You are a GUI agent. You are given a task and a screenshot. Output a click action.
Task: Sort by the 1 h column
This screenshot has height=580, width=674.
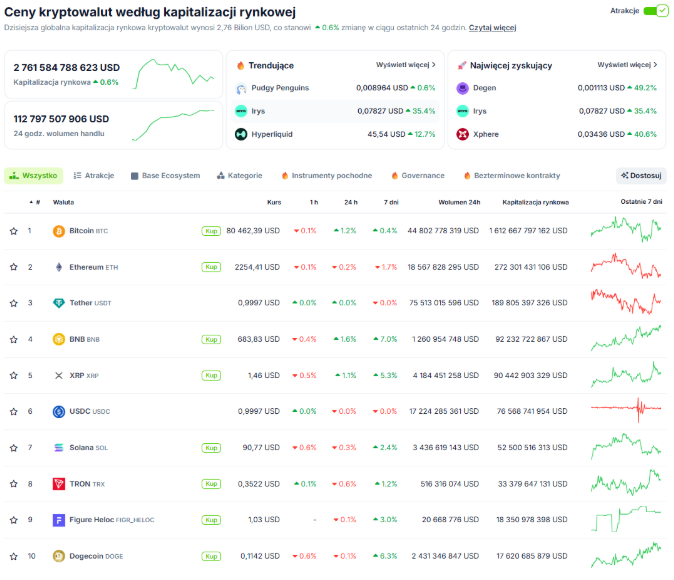314,202
